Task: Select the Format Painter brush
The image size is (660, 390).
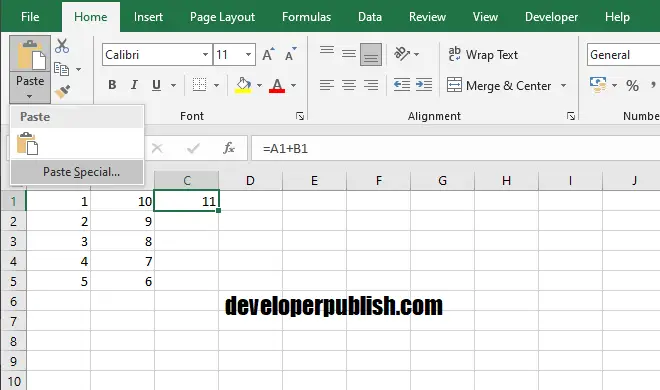Action: [x=62, y=91]
